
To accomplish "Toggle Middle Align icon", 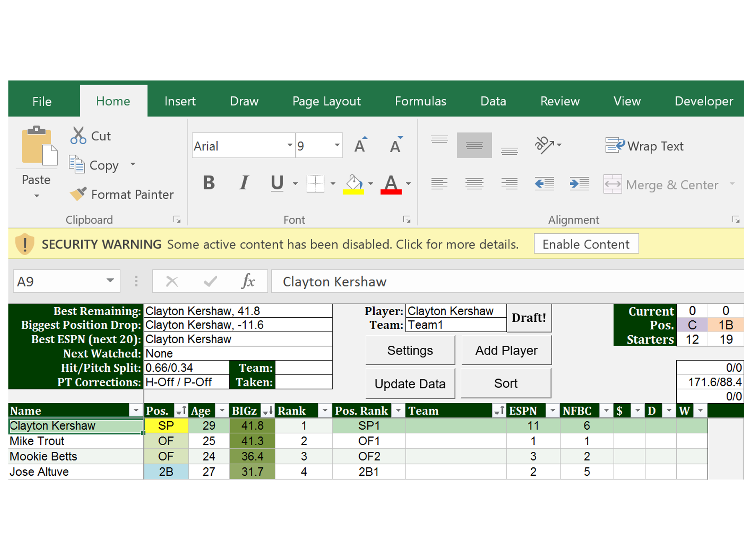I will tap(474, 145).
